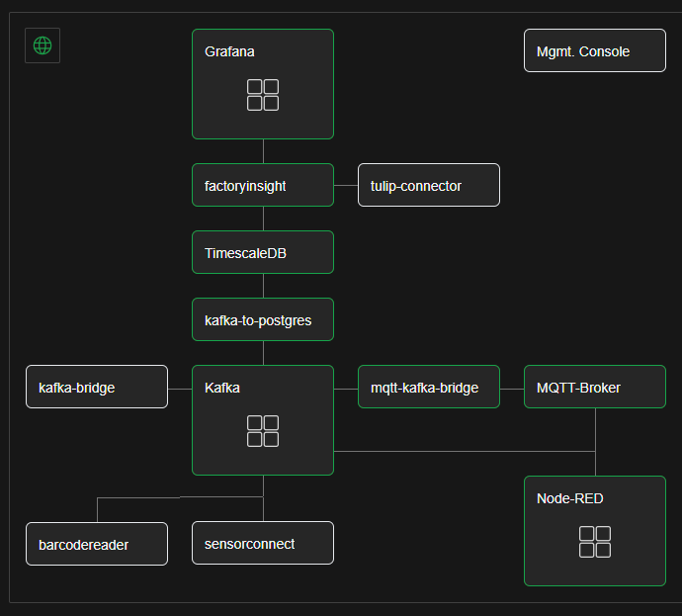Select the tulip-connector node
Viewport: 682px width, 616px height.
click(x=429, y=185)
